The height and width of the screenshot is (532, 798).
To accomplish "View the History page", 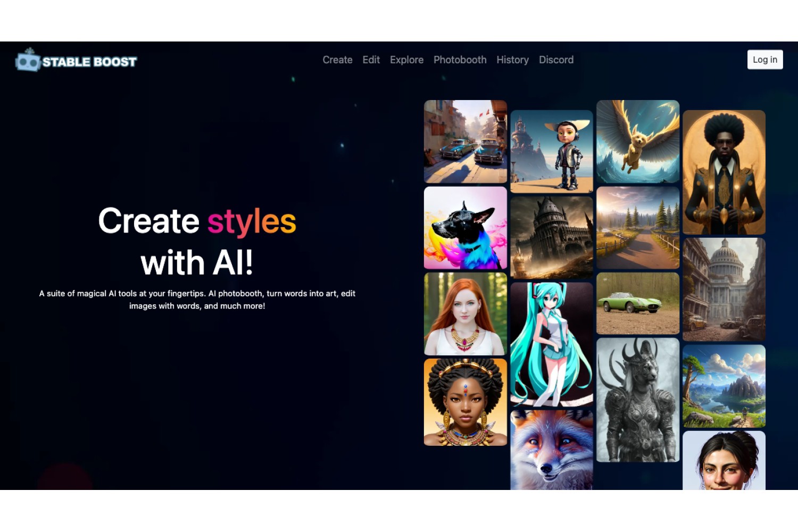I will (x=512, y=60).
